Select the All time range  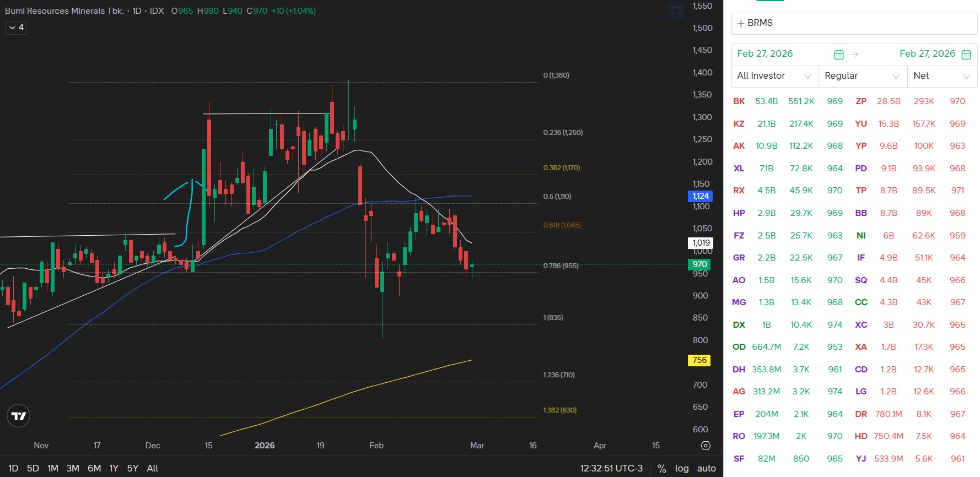153,468
